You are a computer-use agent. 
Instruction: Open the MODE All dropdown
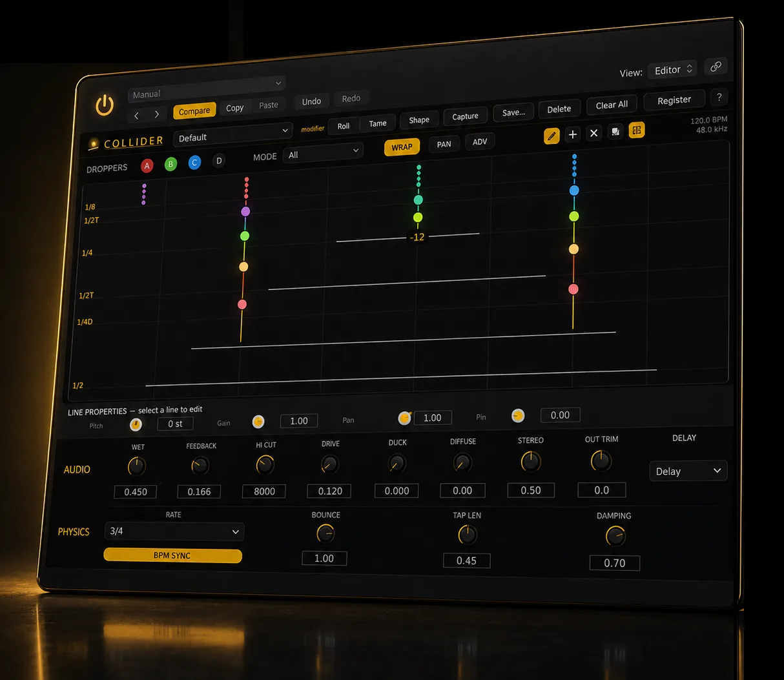coord(323,153)
